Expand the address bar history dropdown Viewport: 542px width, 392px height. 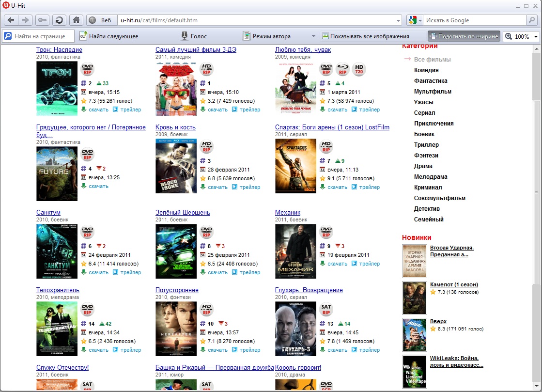(398, 20)
